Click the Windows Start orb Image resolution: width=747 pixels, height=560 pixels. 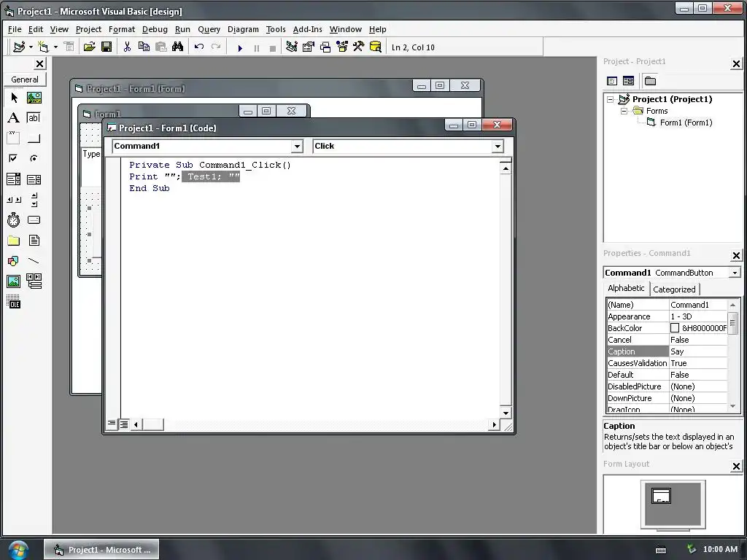tap(18, 550)
